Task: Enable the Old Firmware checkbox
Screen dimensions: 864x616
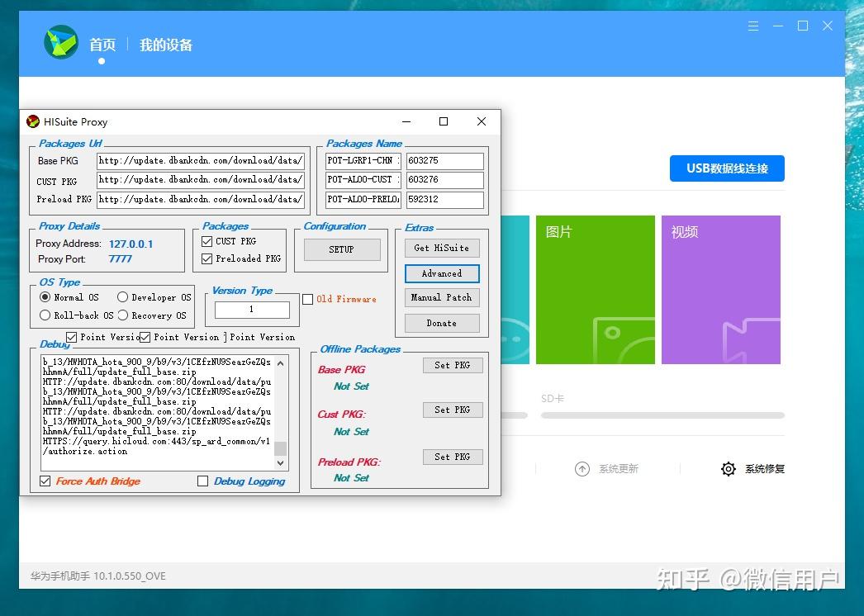Action: pyautogui.click(x=307, y=301)
